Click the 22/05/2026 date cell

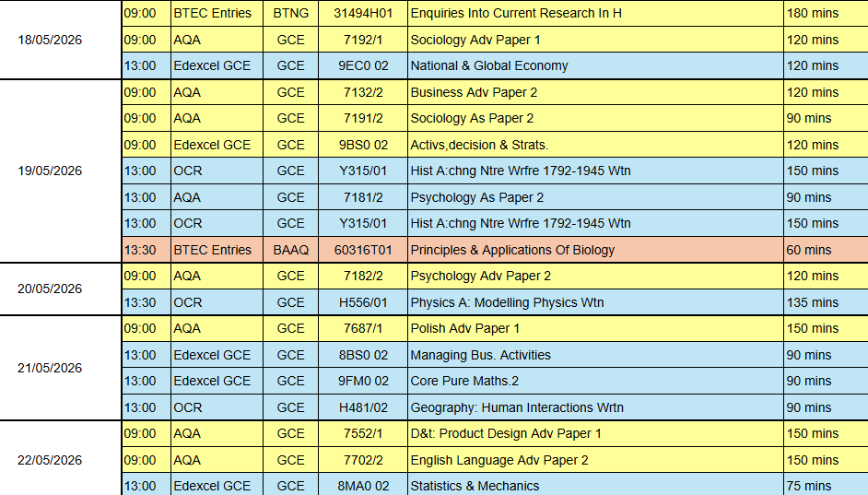pos(50,460)
